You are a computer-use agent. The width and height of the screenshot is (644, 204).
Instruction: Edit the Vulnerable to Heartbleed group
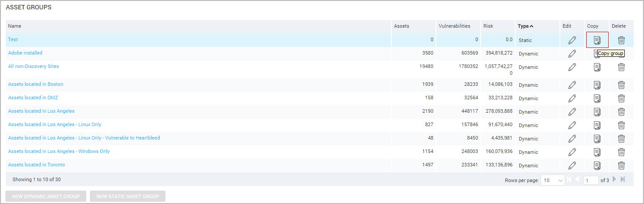pyautogui.click(x=572, y=139)
